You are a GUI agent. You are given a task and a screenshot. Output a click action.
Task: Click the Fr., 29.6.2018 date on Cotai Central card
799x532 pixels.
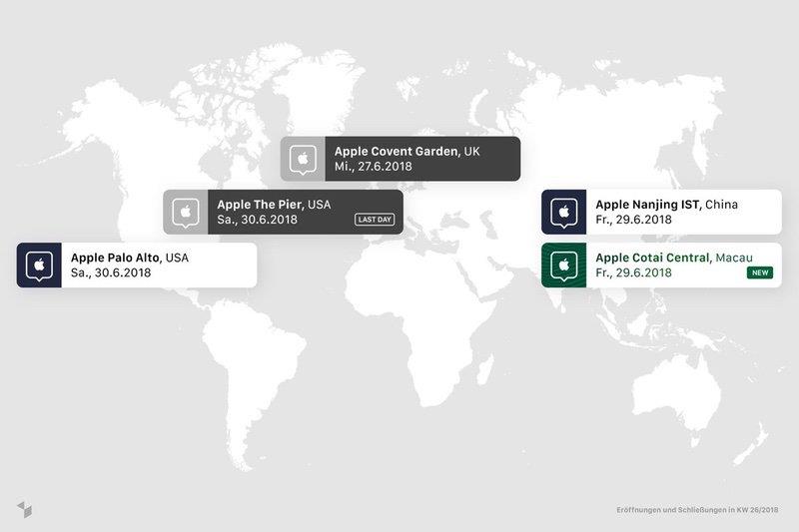click(633, 272)
